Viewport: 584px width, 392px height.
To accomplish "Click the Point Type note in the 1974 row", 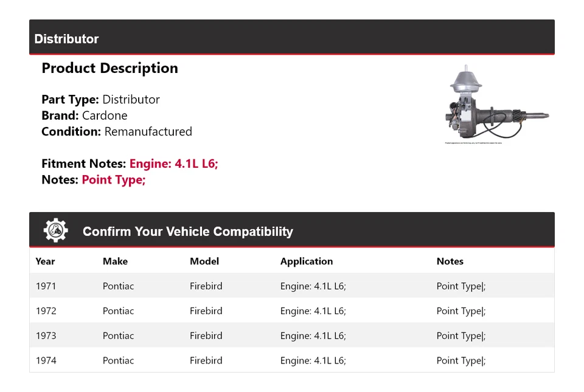I will pos(461,360).
